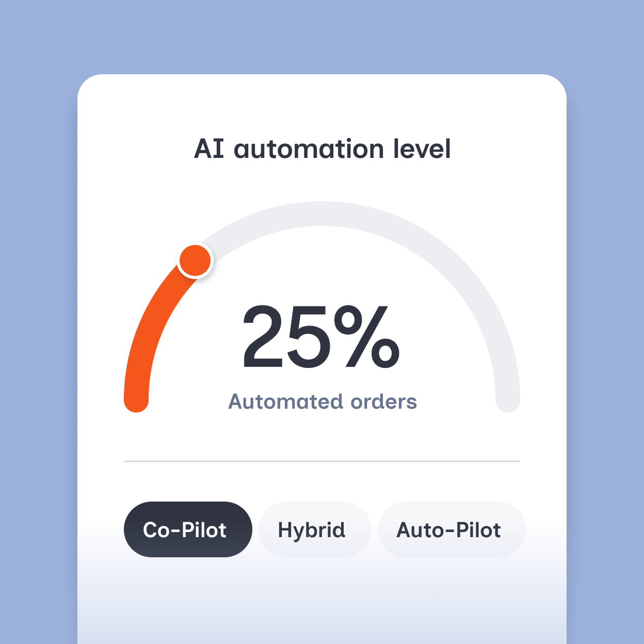Click the word "level" in the heading
Image resolution: width=644 pixels, height=644 pixels.
tap(422, 149)
